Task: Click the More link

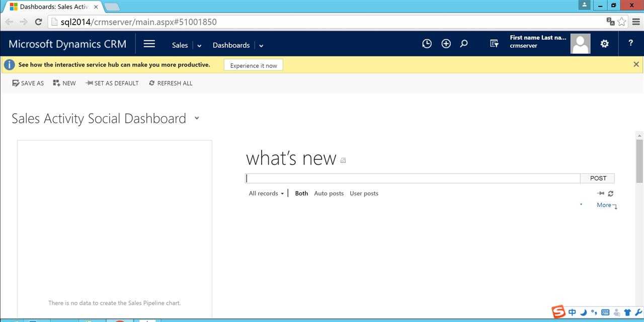Action: tap(604, 205)
